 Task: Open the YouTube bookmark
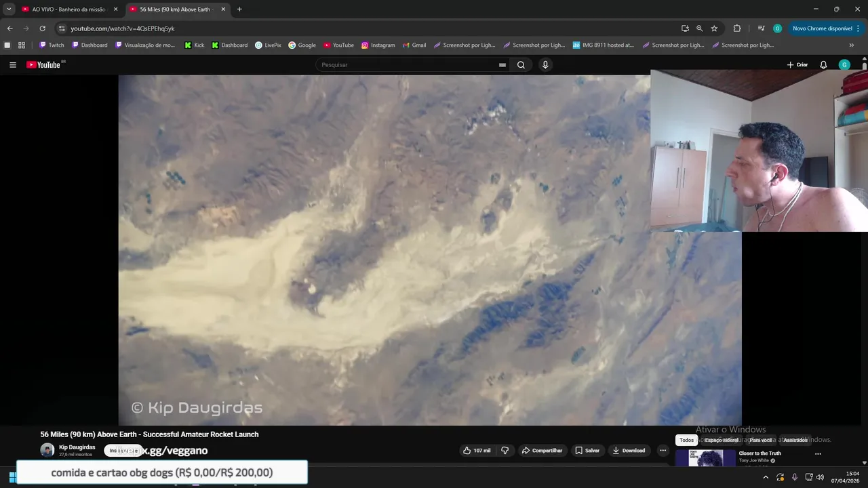338,45
